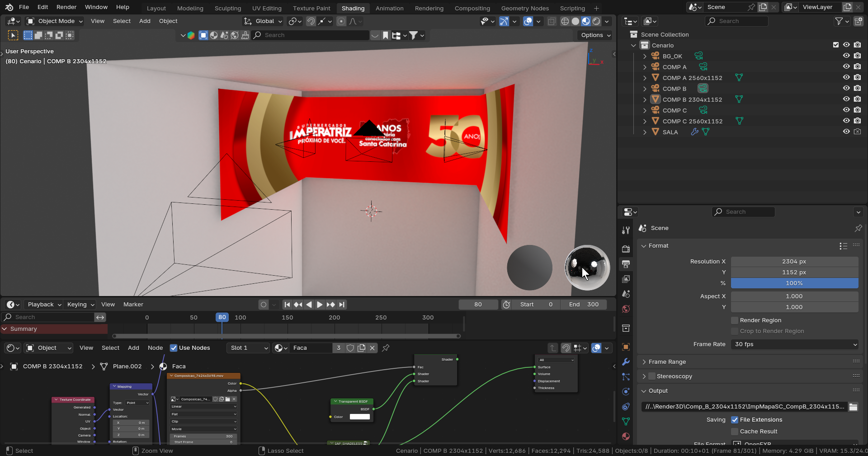Enable the Stereoscopy checkbox
Screen dimensions: 868x456
coord(652,376)
